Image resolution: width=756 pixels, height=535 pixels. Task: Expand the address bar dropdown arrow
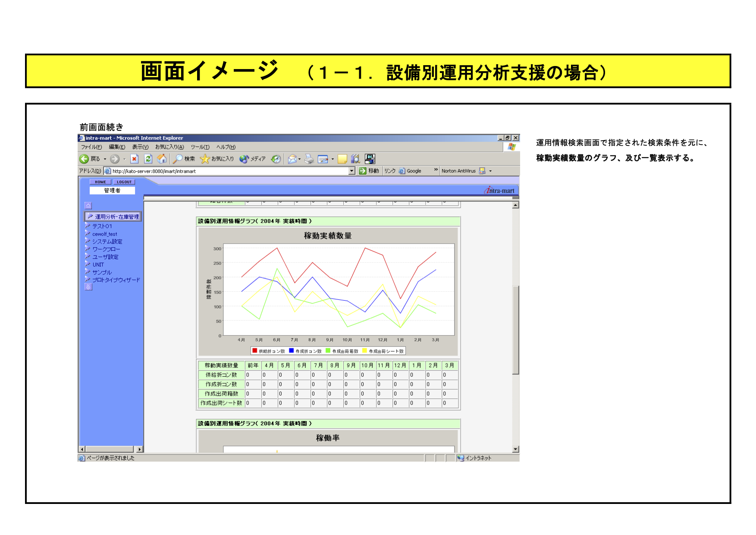[x=352, y=171]
